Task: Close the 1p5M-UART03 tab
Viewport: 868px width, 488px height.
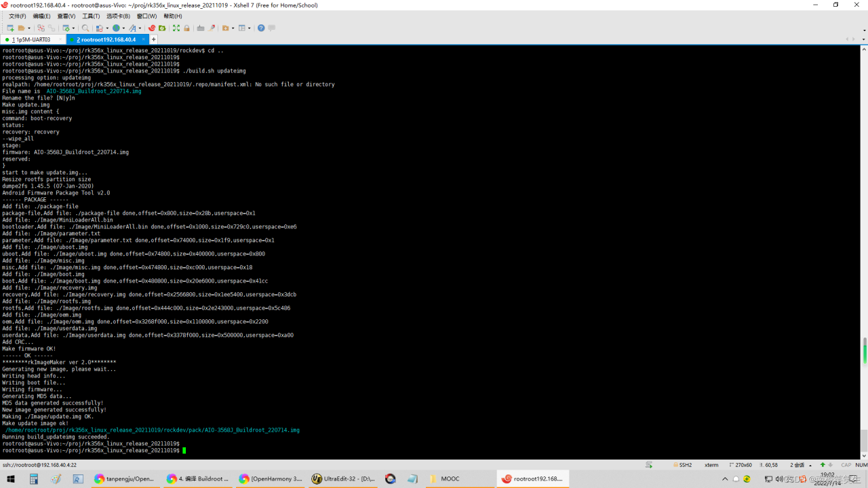Action: (x=60, y=39)
